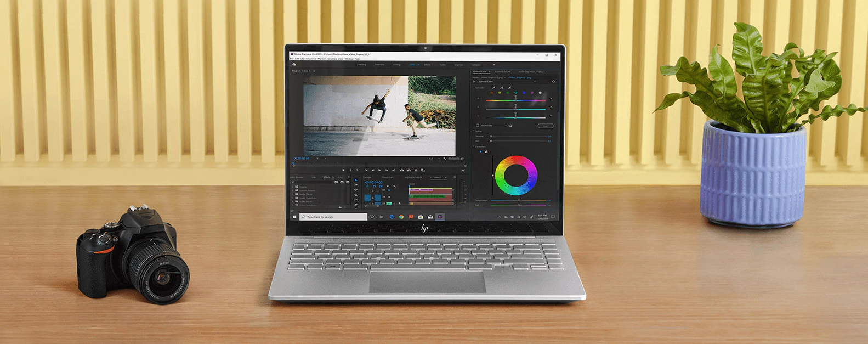Expand the Lumetri Presets folder

click(293, 190)
